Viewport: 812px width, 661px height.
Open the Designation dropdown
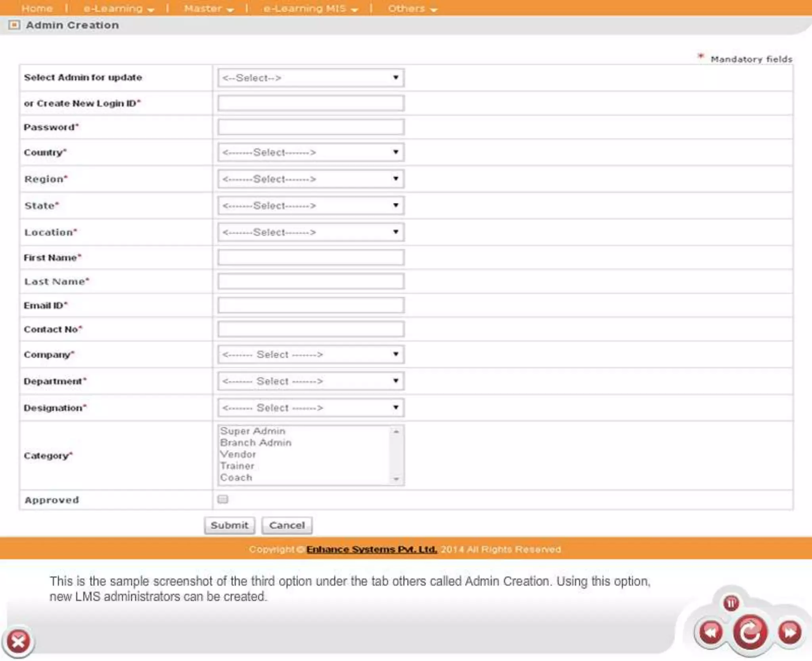tap(310, 408)
